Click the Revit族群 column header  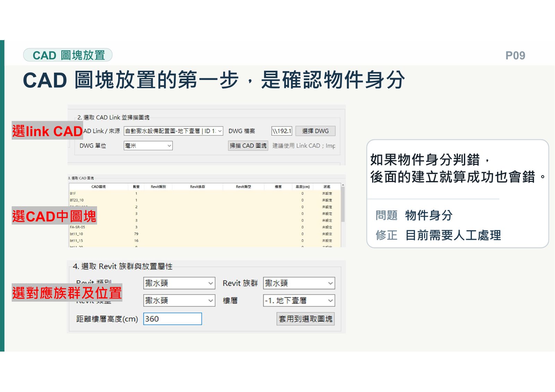pos(197,187)
